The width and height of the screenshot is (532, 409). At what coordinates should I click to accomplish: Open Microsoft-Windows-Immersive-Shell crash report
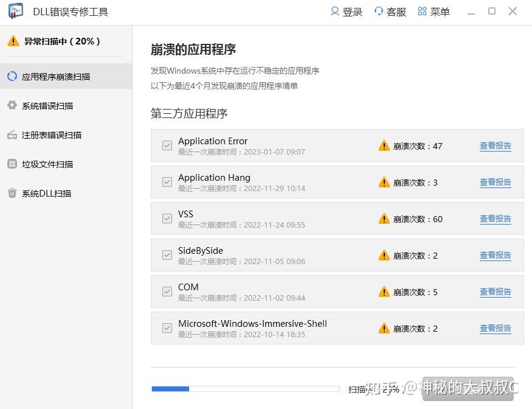[495, 328]
